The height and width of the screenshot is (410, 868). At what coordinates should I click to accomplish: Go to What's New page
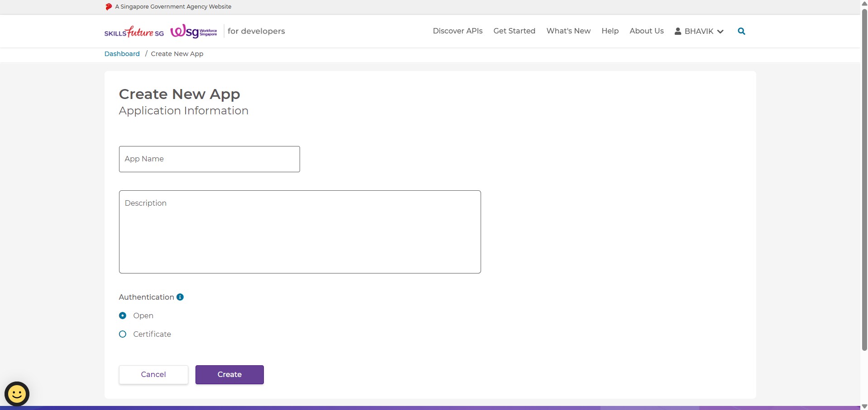[x=568, y=31]
